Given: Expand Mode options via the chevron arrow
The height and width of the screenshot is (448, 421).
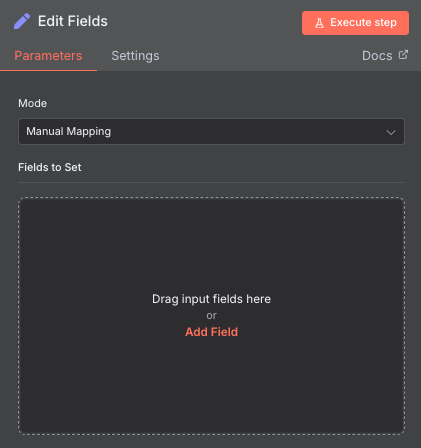Looking at the screenshot, I should pyautogui.click(x=391, y=132).
